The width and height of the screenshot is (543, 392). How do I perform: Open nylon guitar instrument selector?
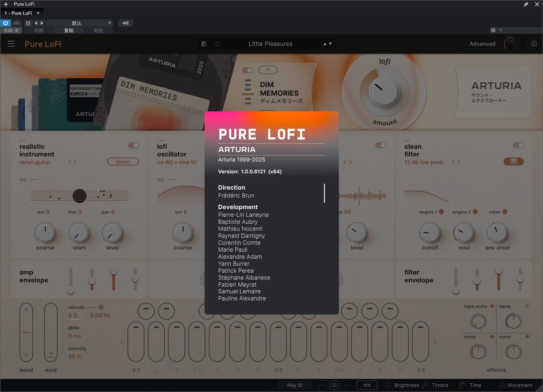pos(35,162)
